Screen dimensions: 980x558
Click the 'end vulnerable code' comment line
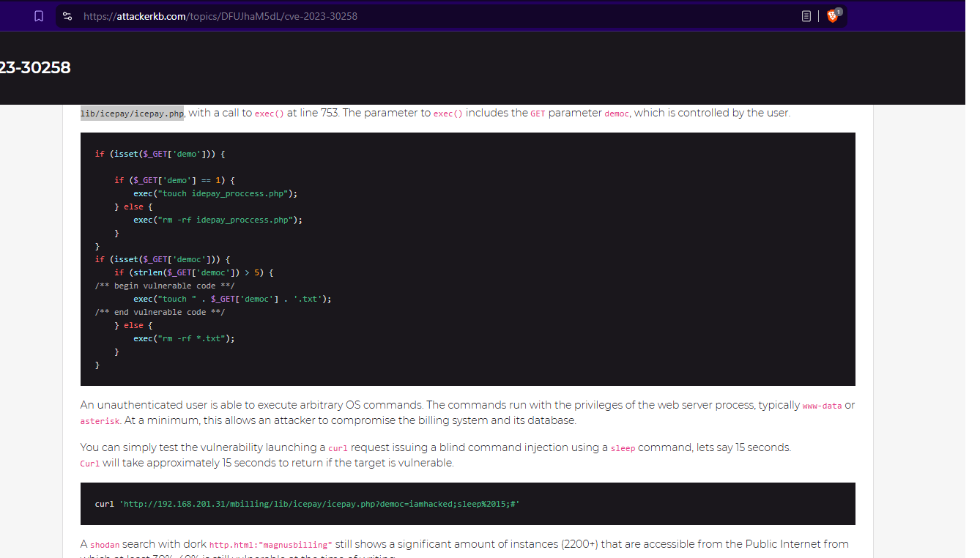click(x=160, y=312)
